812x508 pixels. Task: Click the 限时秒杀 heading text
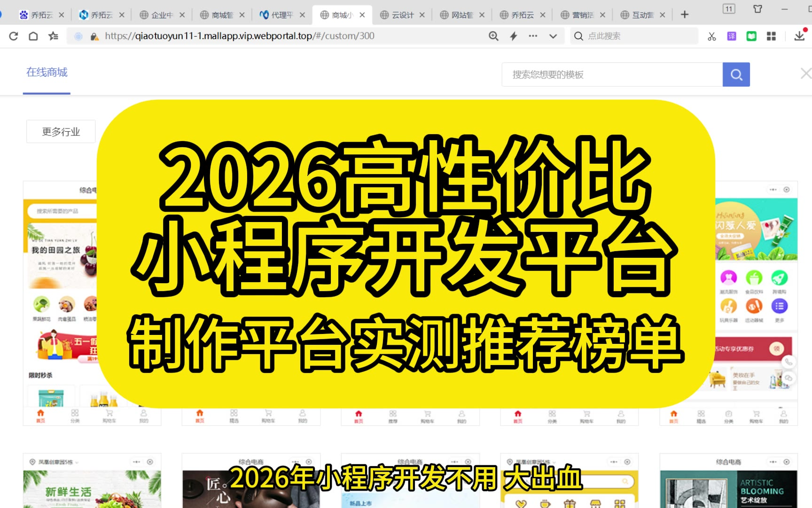point(40,375)
